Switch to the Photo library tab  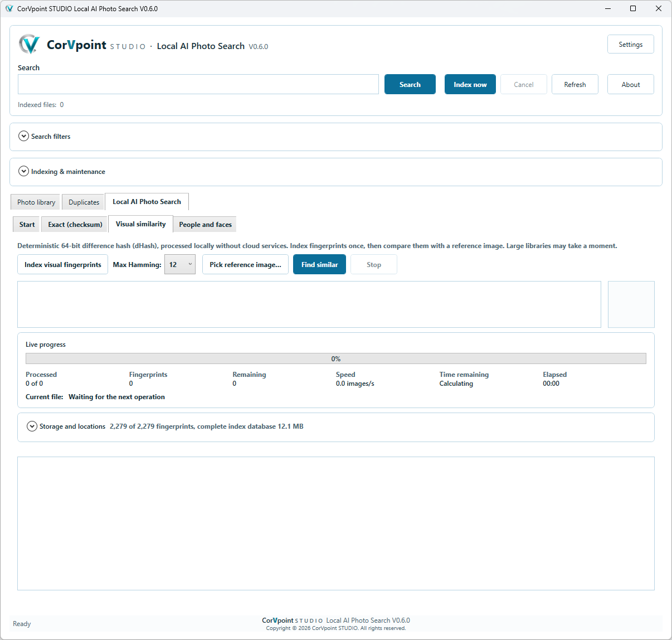(36, 202)
